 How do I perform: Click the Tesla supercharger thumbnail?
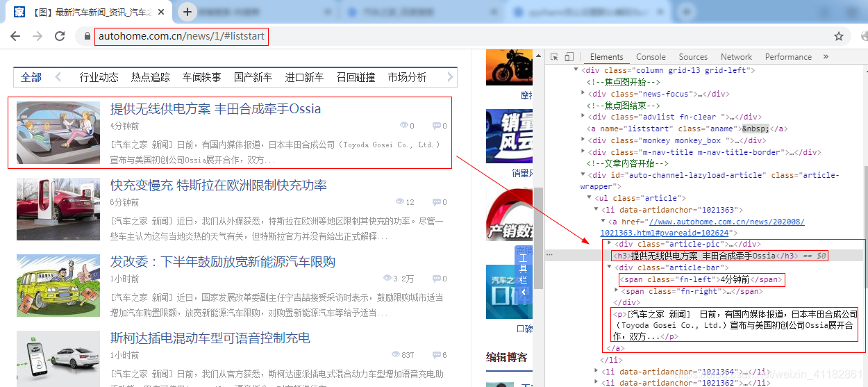pos(58,209)
